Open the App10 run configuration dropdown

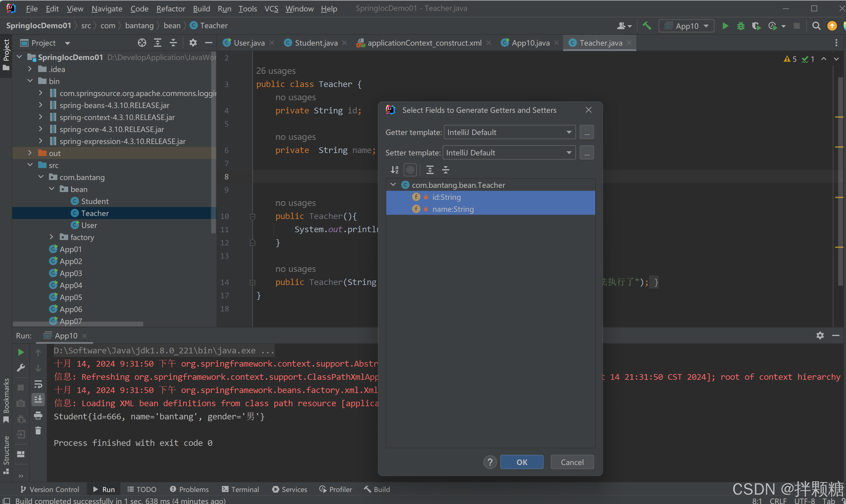pyautogui.click(x=687, y=26)
